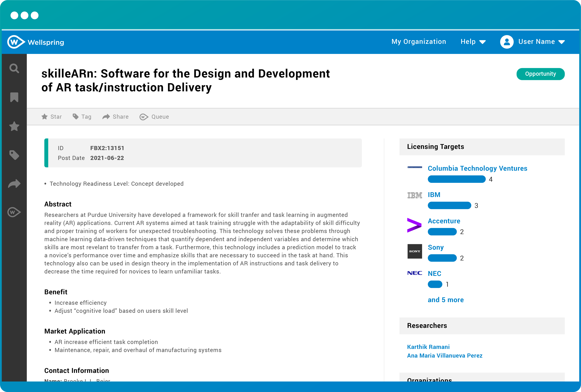Click the Contact Information heading
Screen dimensions: 581x392
click(76, 370)
